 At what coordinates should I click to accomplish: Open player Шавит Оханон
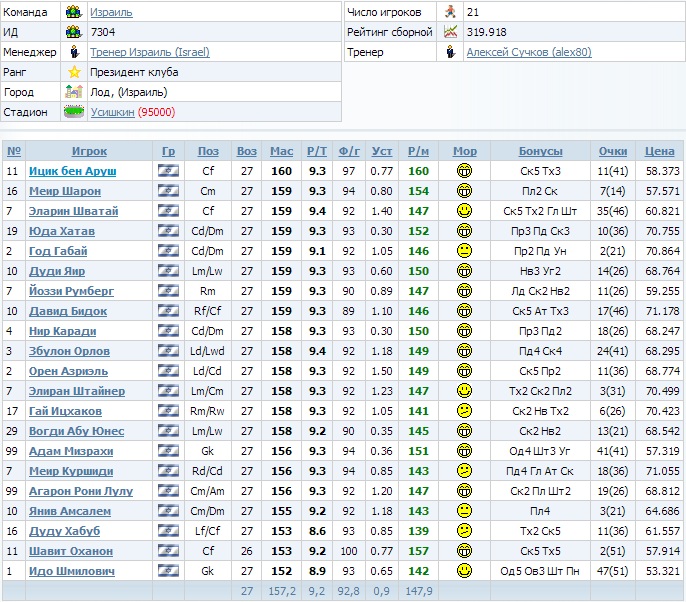[x=71, y=551]
